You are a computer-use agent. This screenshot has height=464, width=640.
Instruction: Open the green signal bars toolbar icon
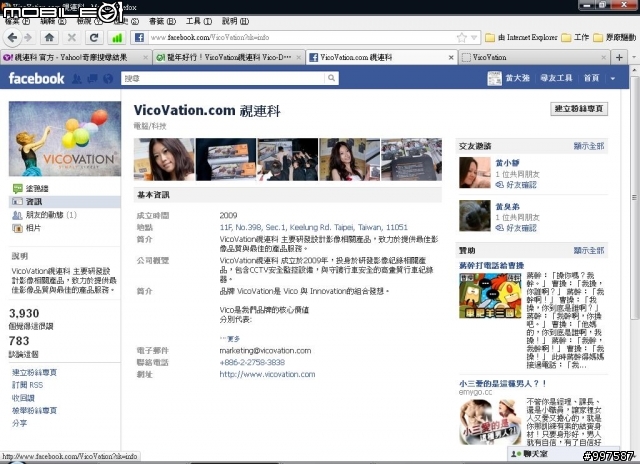click(x=117, y=38)
